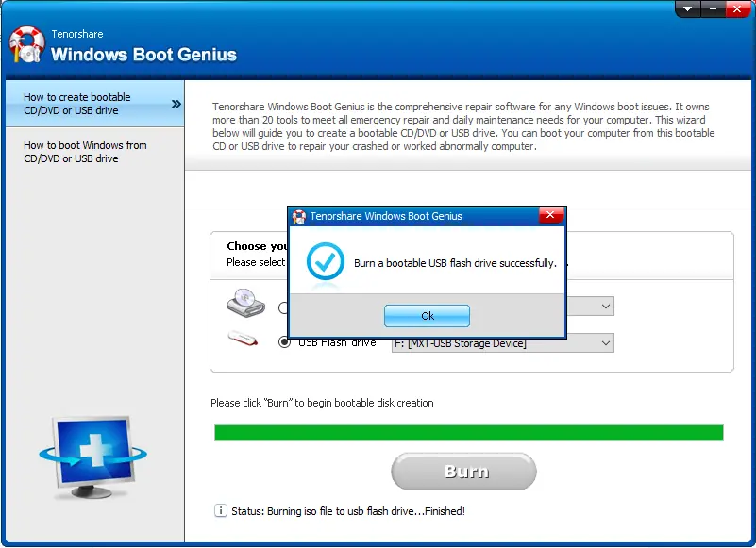
Task: Click Ok in the success dialog
Action: click(427, 316)
